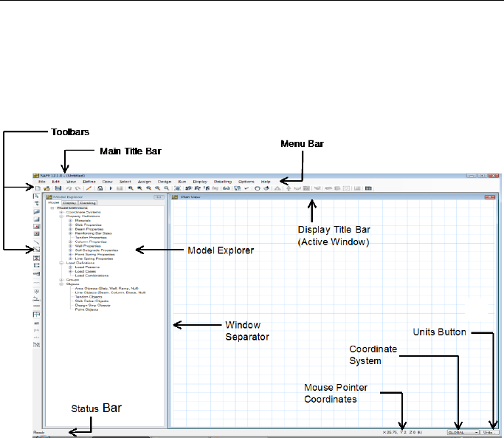Click the first zoom magnifier icon
This screenshot has width=504, height=438.
pyautogui.click(x=131, y=188)
